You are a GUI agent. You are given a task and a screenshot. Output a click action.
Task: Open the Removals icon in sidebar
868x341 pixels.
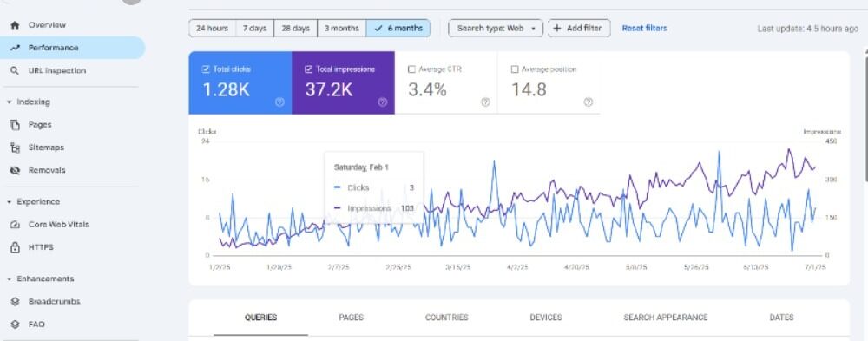tap(15, 170)
